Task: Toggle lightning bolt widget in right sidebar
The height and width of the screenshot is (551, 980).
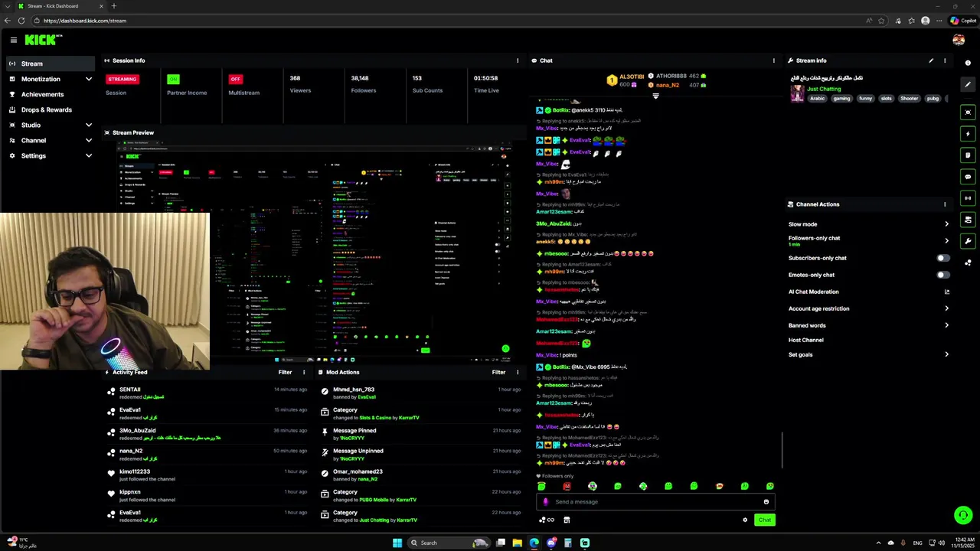Action: [x=968, y=134]
